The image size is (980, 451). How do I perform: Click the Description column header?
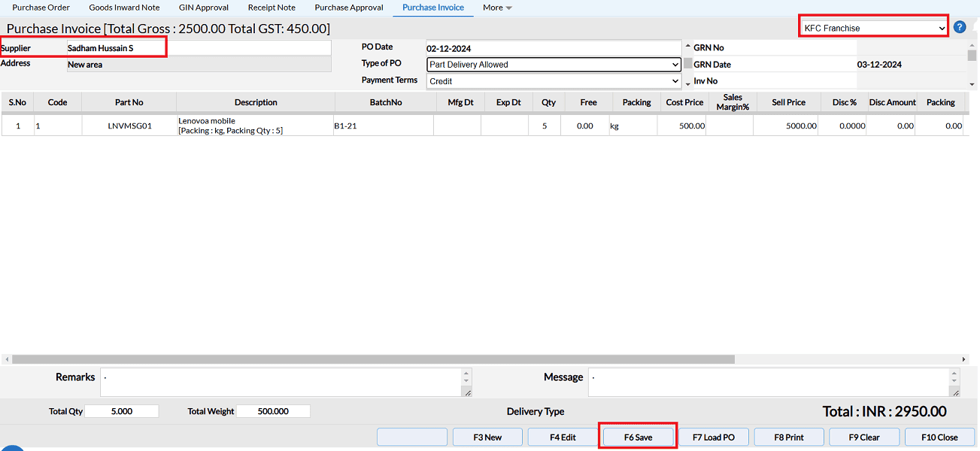[x=256, y=102]
